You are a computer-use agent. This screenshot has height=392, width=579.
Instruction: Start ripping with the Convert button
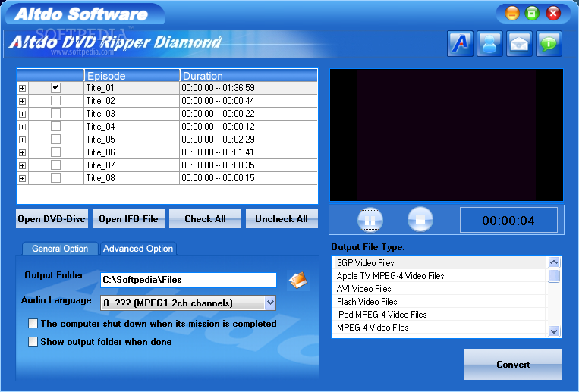pyautogui.click(x=513, y=364)
